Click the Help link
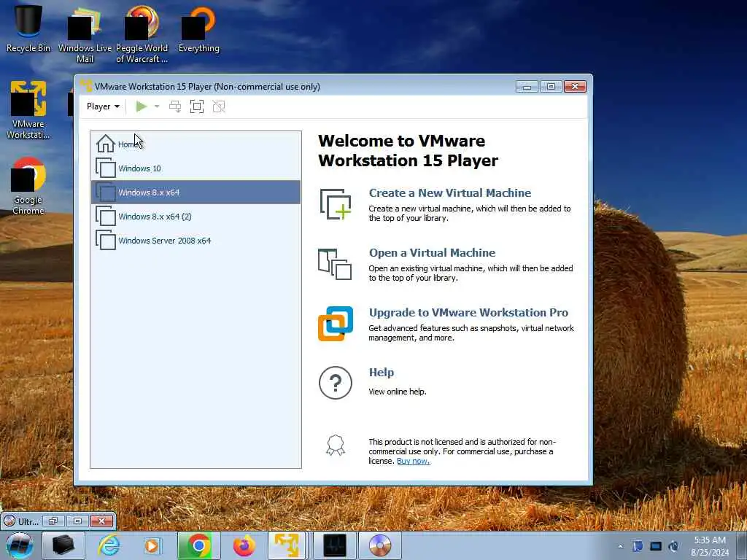This screenshot has height=560, width=747. pos(381,373)
